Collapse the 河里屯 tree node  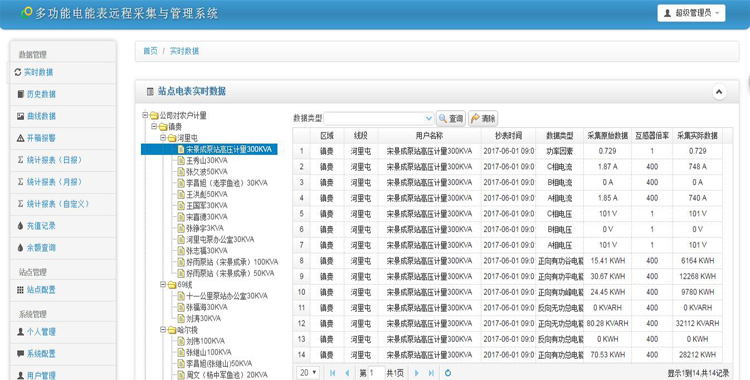click(163, 138)
